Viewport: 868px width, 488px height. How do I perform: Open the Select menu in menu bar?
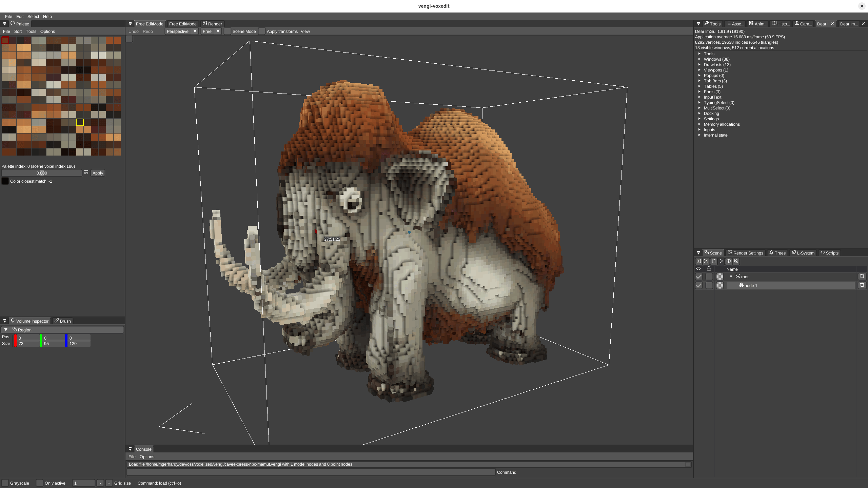[33, 16]
